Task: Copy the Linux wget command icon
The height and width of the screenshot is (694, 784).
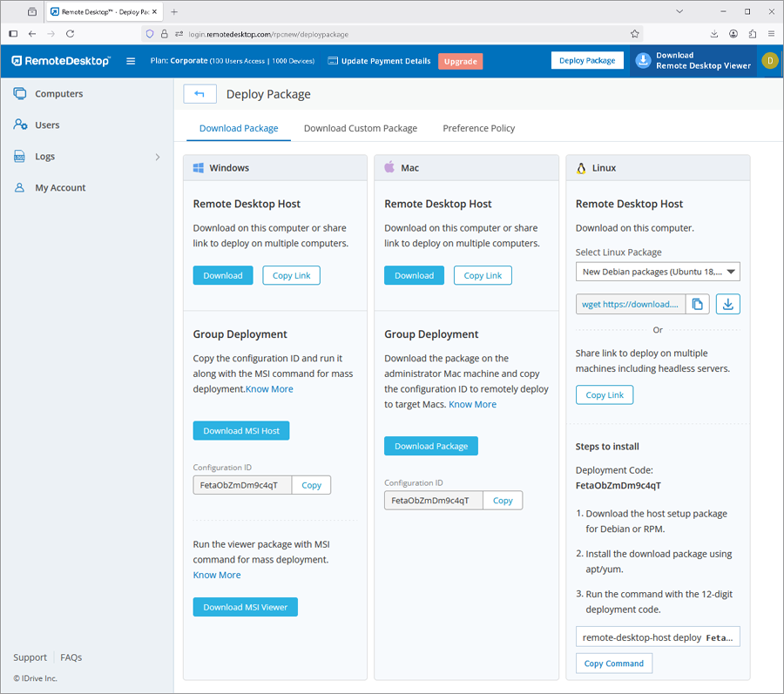Action: 698,304
